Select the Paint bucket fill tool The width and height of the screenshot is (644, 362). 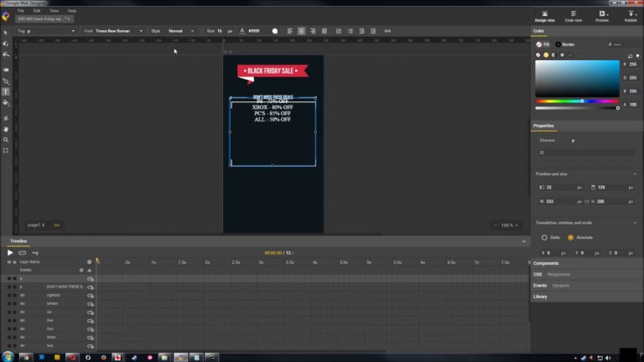click(6, 102)
